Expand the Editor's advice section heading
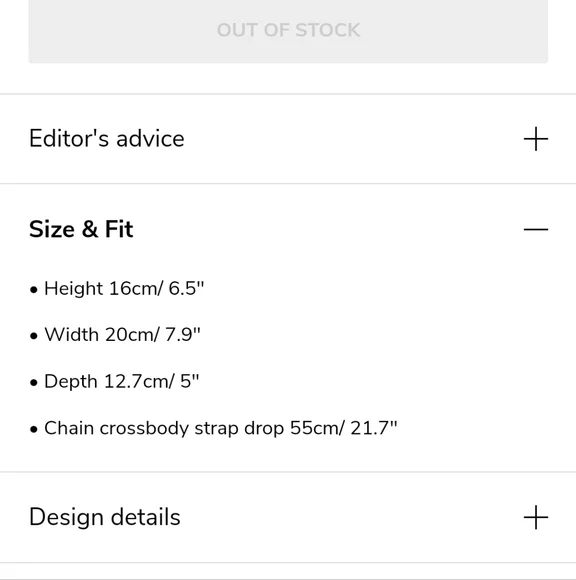Screen dimensions: 576x580 107,139
